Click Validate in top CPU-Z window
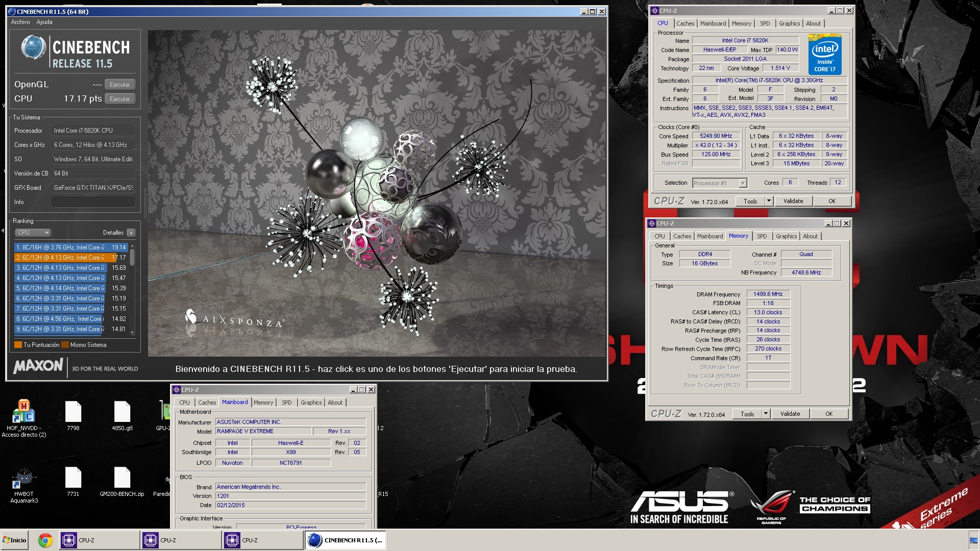980x551 pixels. [793, 201]
